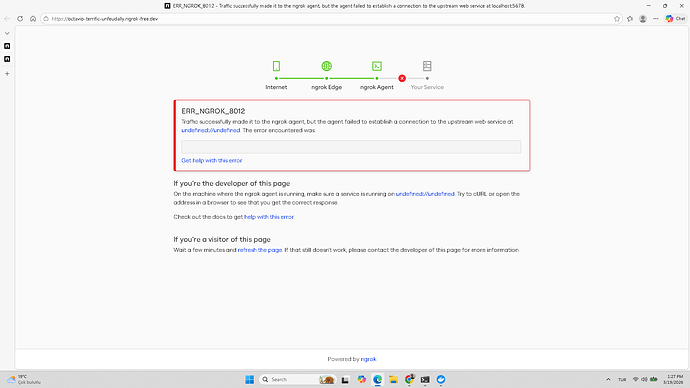View site information icon in address bar
This screenshot has height=388, width=690.
pos(46,19)
